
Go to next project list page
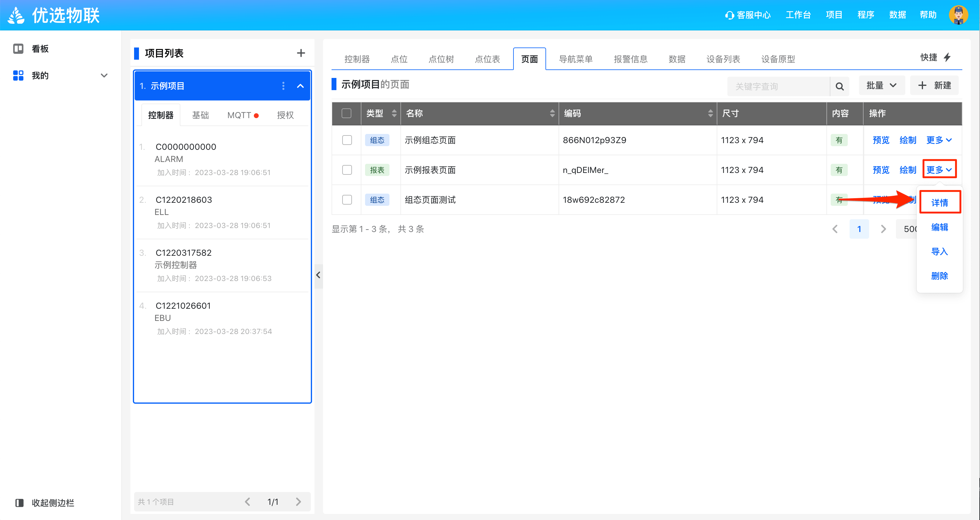click(298, 502)
